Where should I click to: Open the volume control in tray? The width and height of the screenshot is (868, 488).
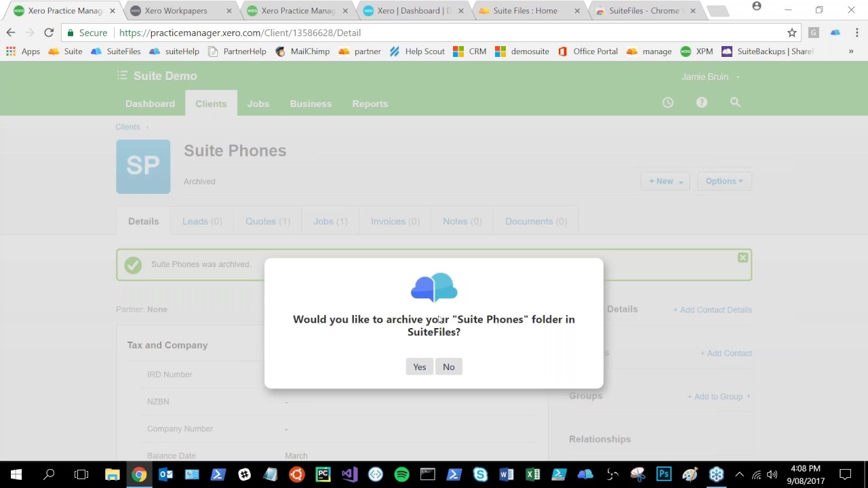(772, 474)
